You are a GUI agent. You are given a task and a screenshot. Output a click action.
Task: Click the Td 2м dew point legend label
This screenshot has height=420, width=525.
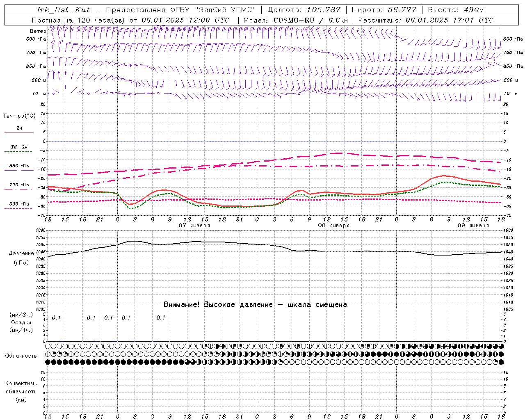[x=19, y=147]
